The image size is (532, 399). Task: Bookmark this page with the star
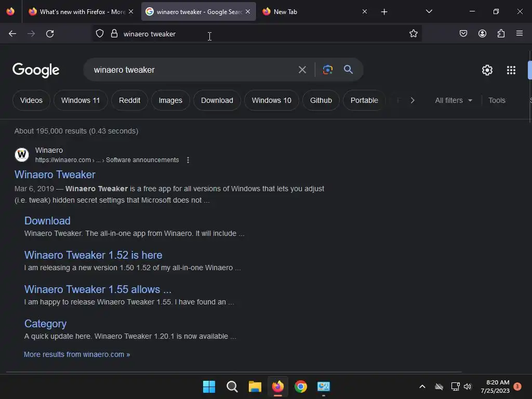click(413, 34)
